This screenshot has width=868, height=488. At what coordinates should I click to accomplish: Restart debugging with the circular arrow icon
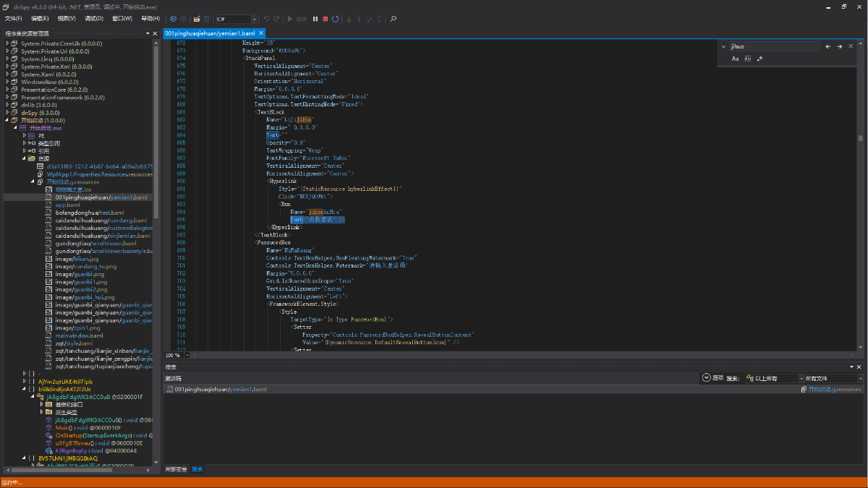pos(336,19)
